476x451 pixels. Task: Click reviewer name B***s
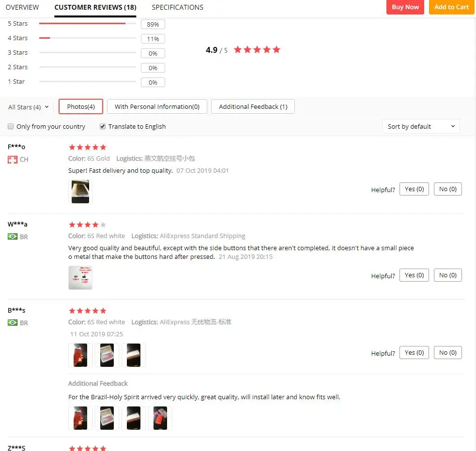pos(16,310)
